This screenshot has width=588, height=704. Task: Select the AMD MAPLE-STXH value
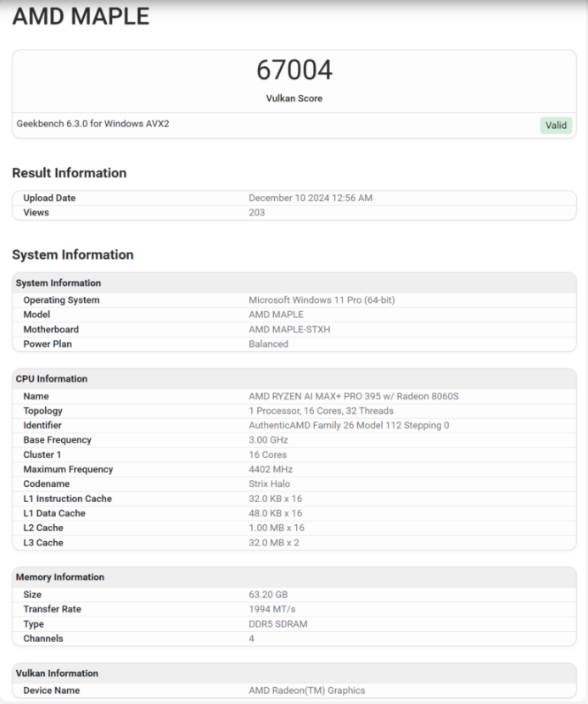tap(289, 329)
